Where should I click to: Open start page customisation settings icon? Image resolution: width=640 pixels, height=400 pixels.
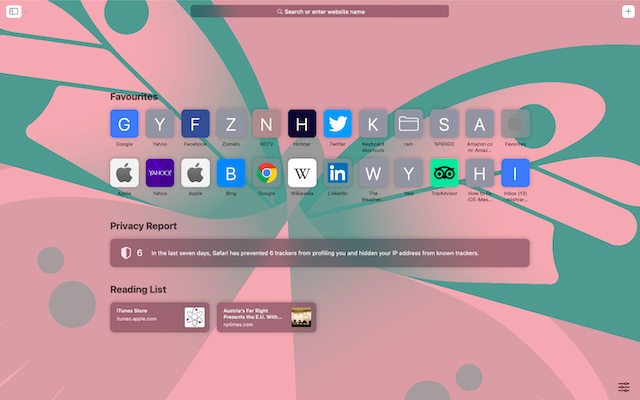tap(624, 387)
